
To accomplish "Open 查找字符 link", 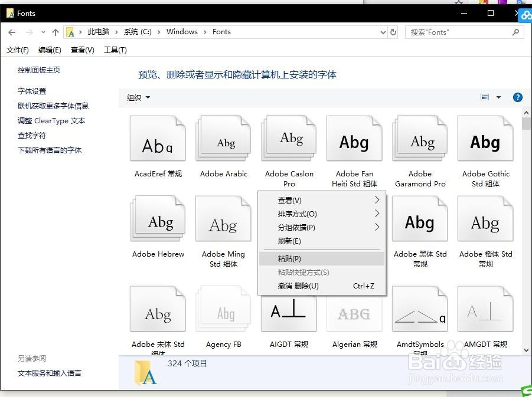I will (x=32, y=136).
